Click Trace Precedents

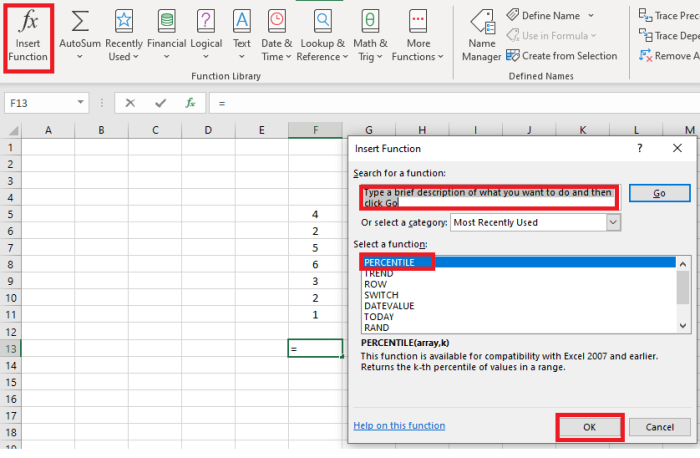[x=669, y=16]
